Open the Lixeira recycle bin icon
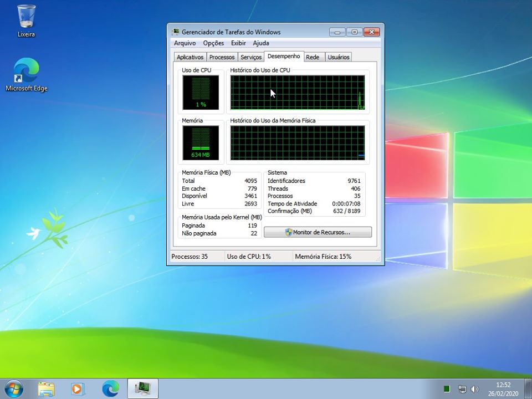The height and width of the screenshot is (399, 532). [26, 21]
